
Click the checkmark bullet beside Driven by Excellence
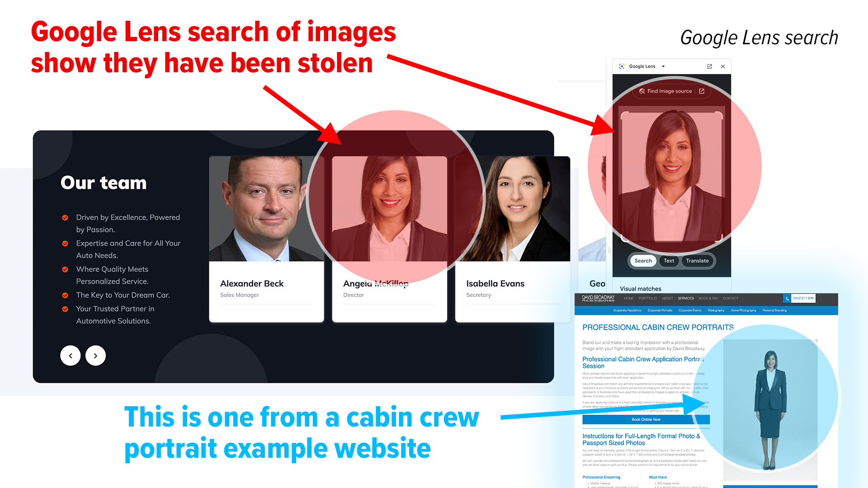tap(65, 217)
